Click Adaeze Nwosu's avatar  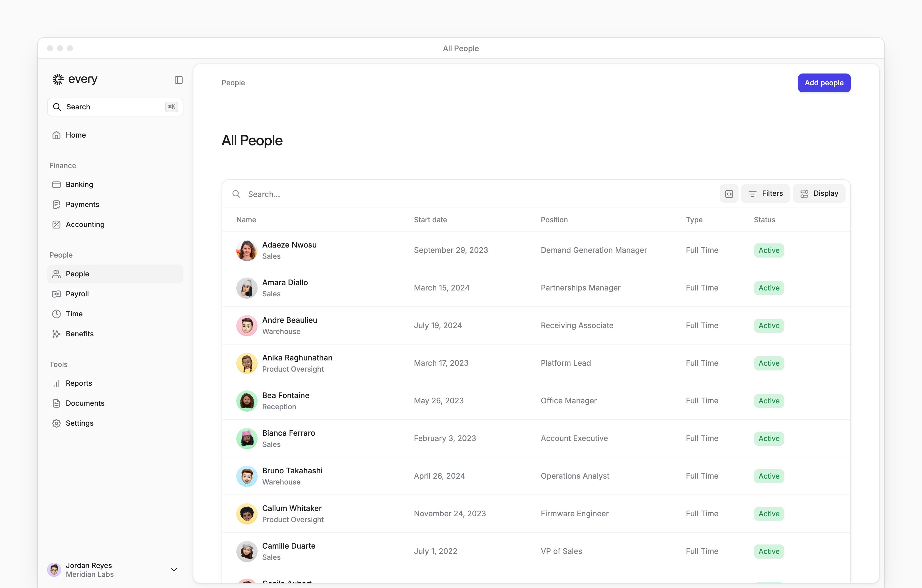point(247,250)
